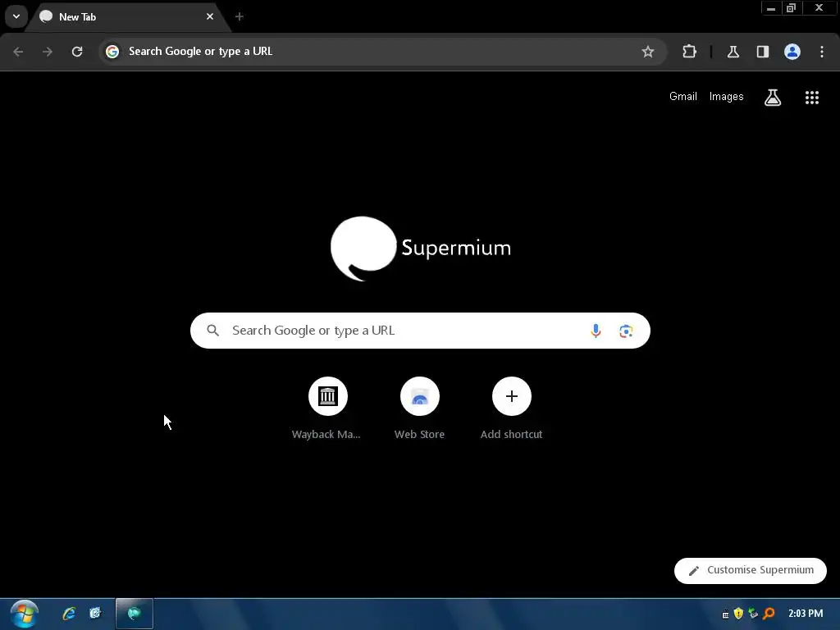Click the Supermium logo
This screenshot has height=630, width=840.
click(x=421, y=249)
